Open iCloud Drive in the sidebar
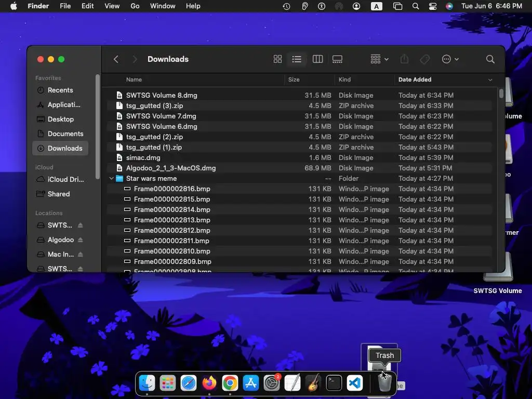532x399 pixels. click(60, 179)
